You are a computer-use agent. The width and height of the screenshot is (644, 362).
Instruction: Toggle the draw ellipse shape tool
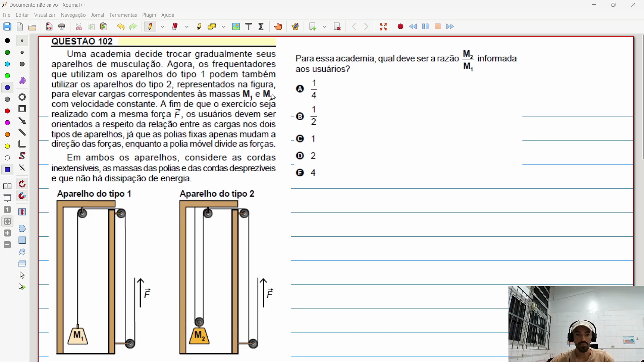click(x=22, y=97)
